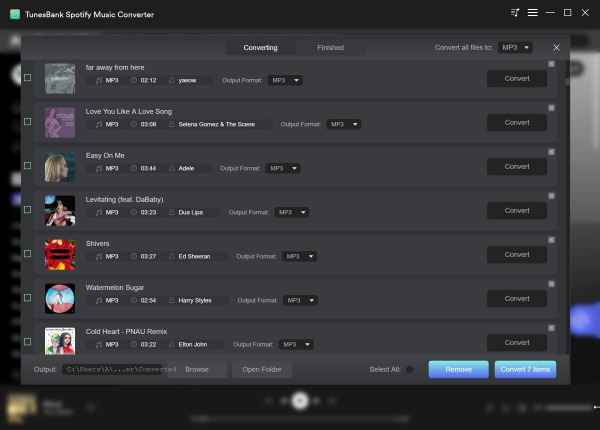This screenshot has width=600, height=430.
Task: Click the output path input field
Action: click(x=113, y=369)
